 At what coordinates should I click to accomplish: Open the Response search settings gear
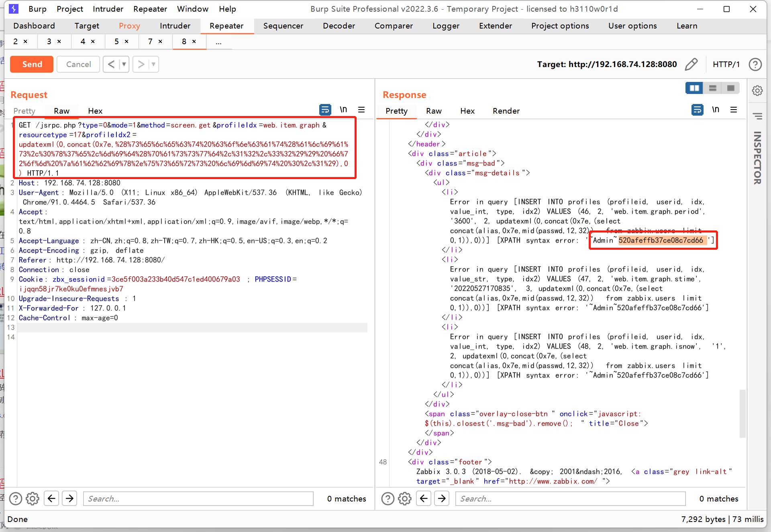click(x=405, y=499)
